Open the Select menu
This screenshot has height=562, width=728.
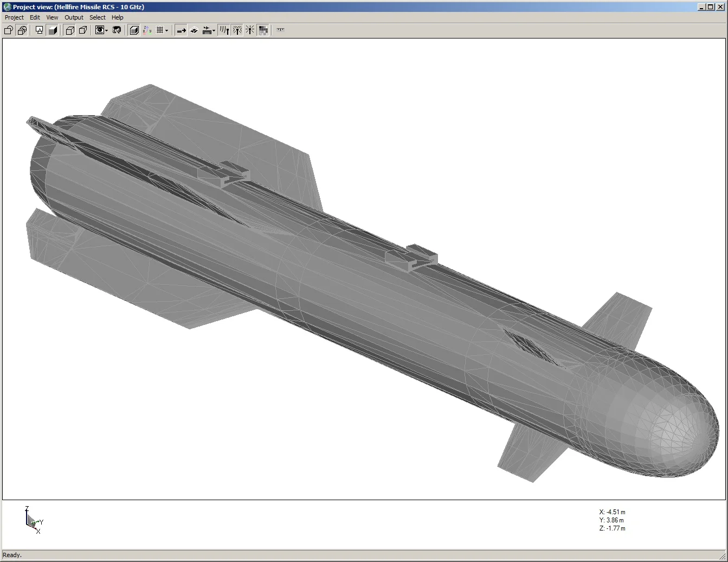pos(98,17)
